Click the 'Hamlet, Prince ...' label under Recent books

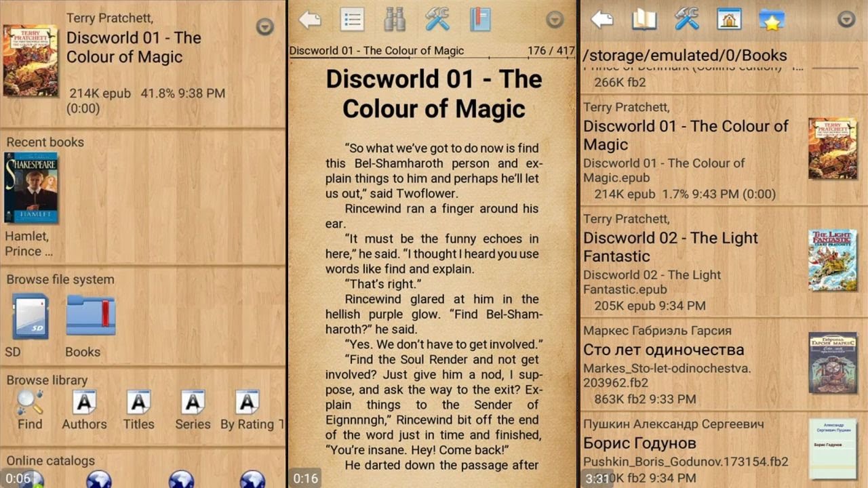[29, 244]
